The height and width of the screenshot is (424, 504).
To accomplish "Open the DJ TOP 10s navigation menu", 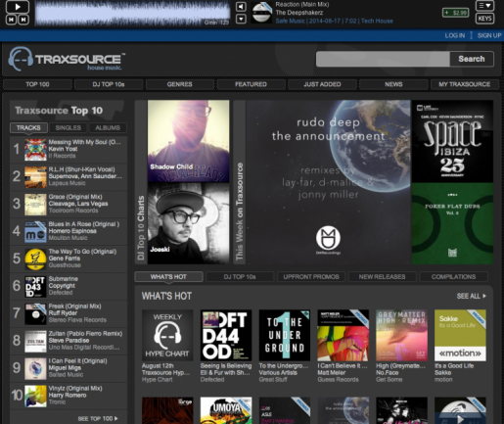I will point(109,84).
